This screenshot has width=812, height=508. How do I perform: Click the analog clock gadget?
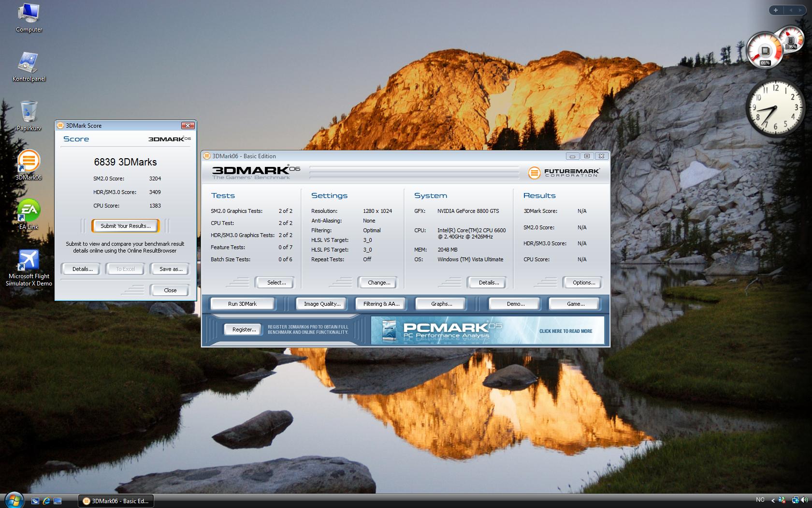[x=775, y=108]
